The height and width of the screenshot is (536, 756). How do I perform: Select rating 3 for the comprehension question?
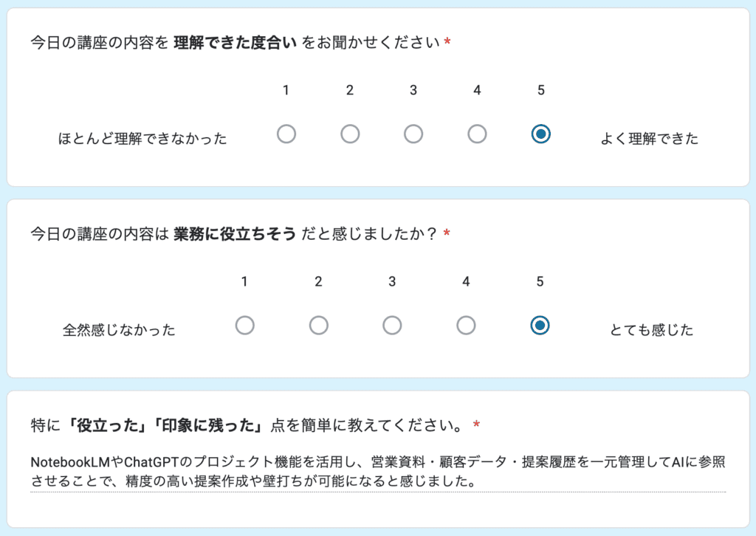pyautogui.click(x=413, y=134)
